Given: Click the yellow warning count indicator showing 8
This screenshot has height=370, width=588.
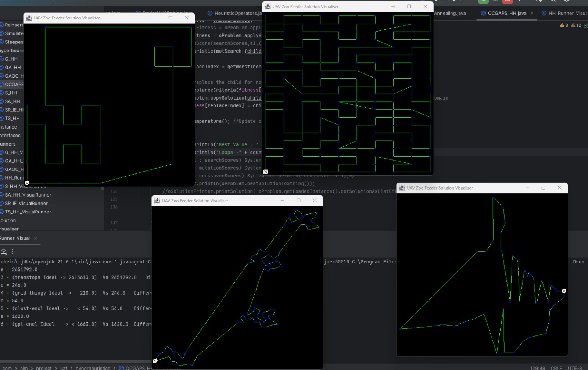Looking at the screenshot, I should pyautogui.click(x=564, y=25).
